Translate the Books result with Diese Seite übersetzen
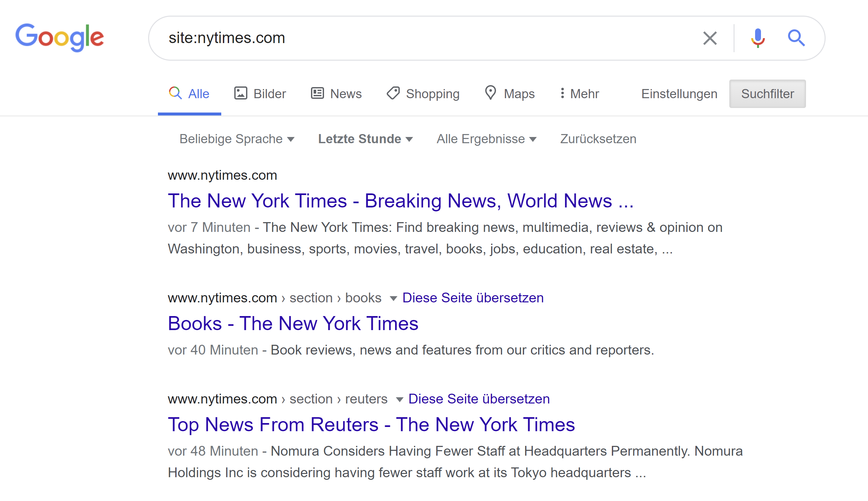This screenshot has width=868, height=501. click(473, 298)
